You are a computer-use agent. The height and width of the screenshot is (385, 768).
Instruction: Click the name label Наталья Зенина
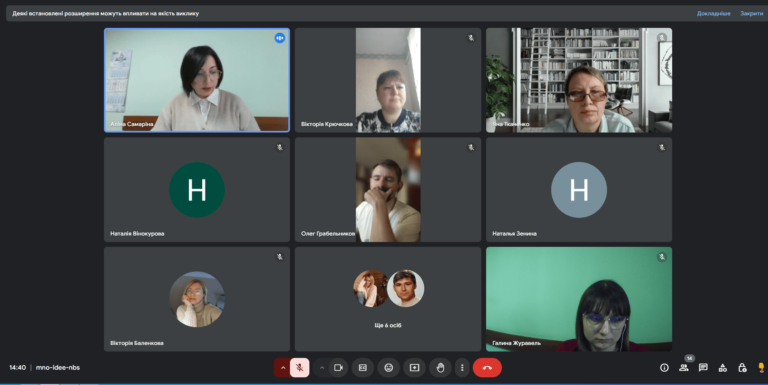point(514,234)
